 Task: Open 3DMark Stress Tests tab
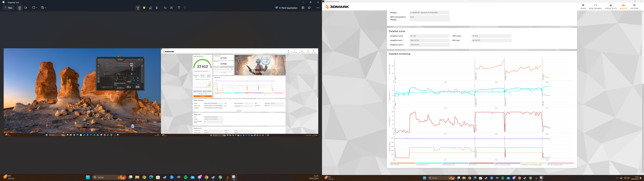coord(610,7)
